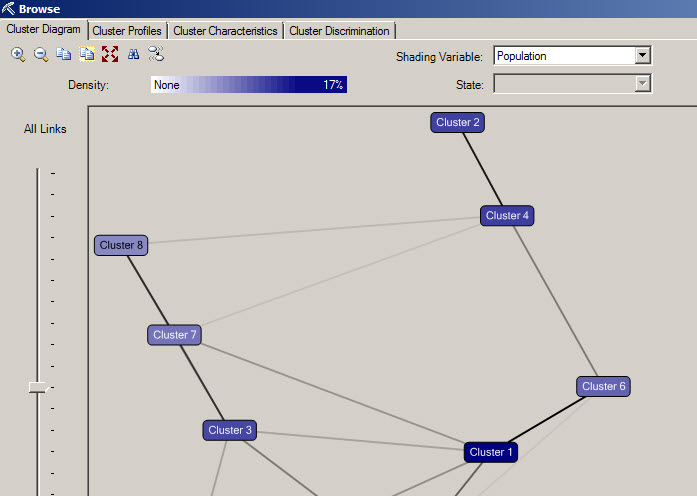Click the None density label
Screen dimensions: 697x496
167,85
